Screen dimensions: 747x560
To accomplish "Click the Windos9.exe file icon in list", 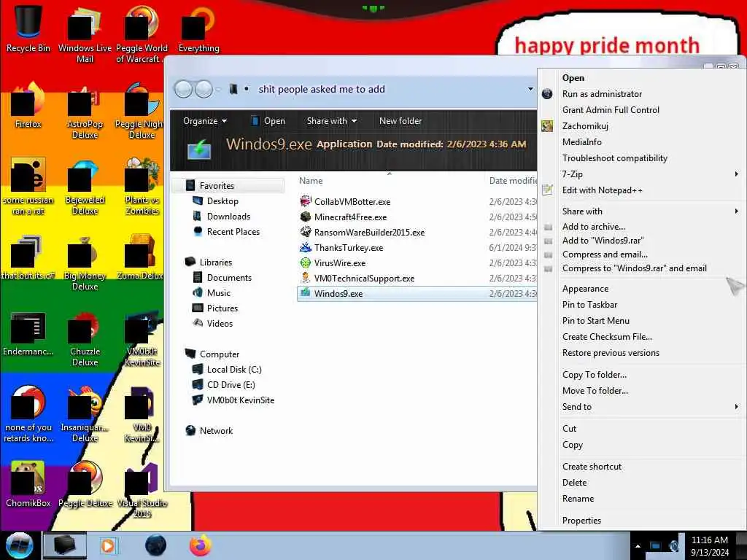I will click(x=306, y=293).
